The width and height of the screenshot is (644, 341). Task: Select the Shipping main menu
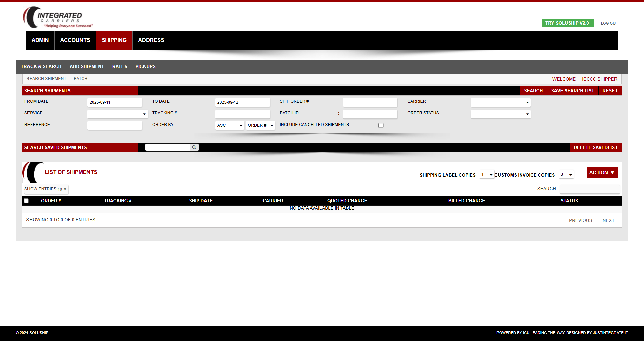pyautogui.click(x=114, y=40)
